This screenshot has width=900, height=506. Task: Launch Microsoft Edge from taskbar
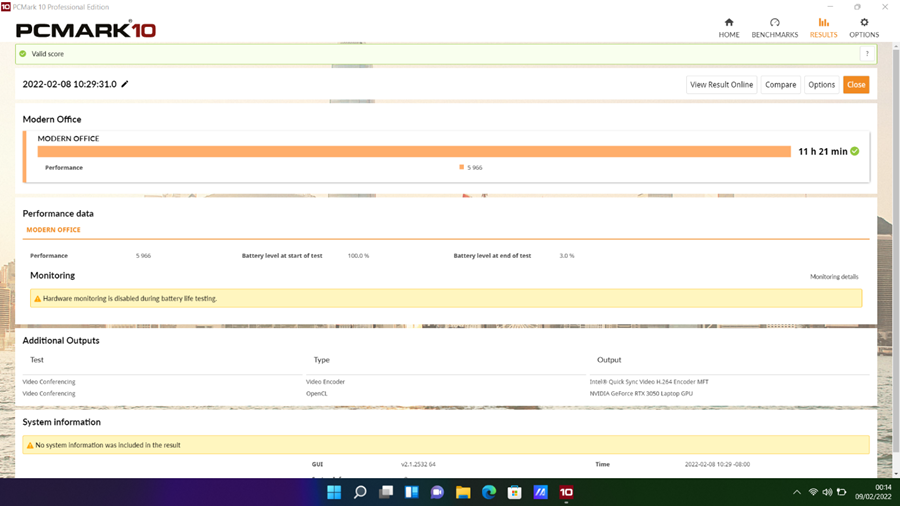point(489,492)
